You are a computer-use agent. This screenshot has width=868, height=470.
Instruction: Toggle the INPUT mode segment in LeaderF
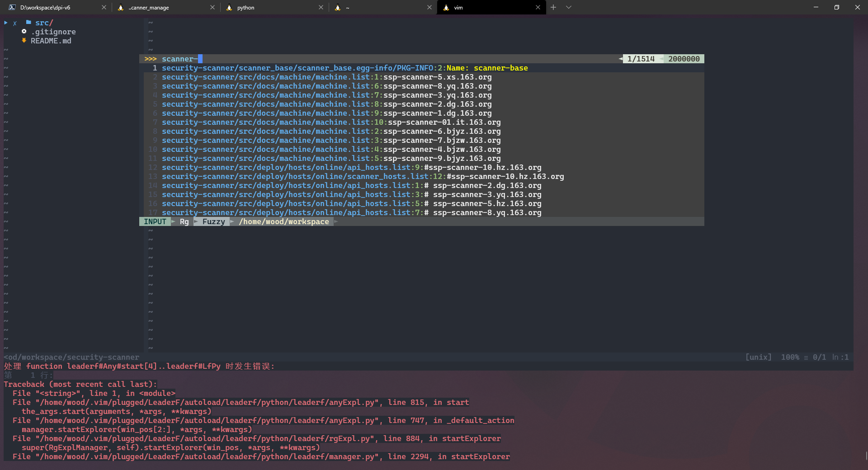[x=155, y=221]
